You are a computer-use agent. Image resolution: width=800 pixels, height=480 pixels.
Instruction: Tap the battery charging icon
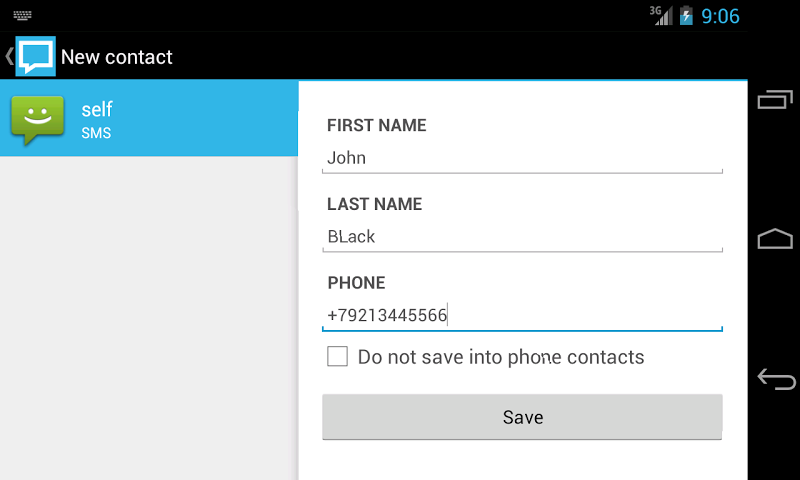click(686, 16)
